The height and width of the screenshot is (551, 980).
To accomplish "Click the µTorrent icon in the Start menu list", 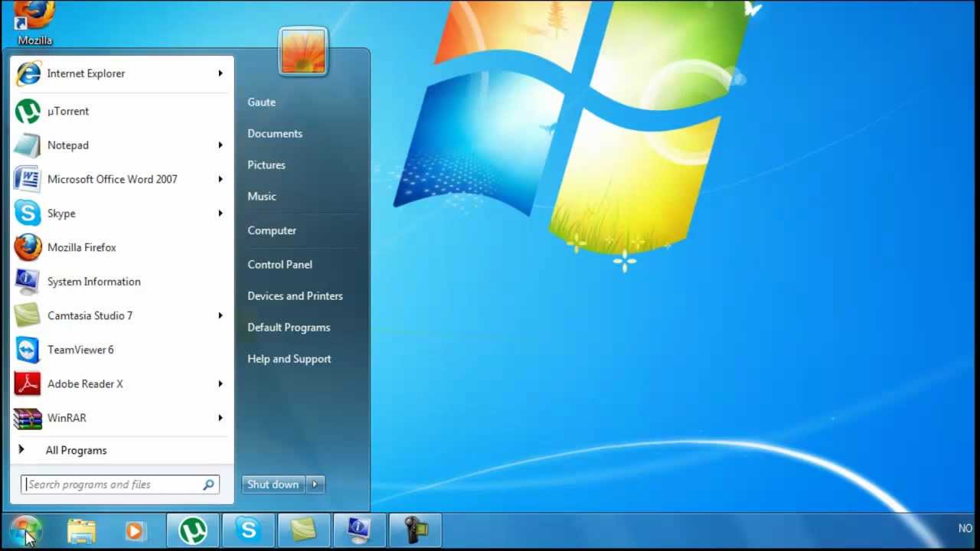I will pyautogui.click(x=28, y=111).
